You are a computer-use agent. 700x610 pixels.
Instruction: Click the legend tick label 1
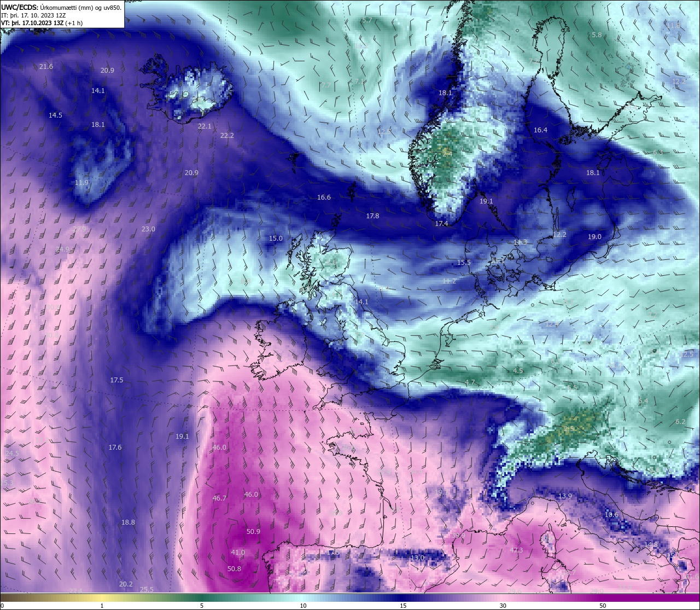point(102,606)
